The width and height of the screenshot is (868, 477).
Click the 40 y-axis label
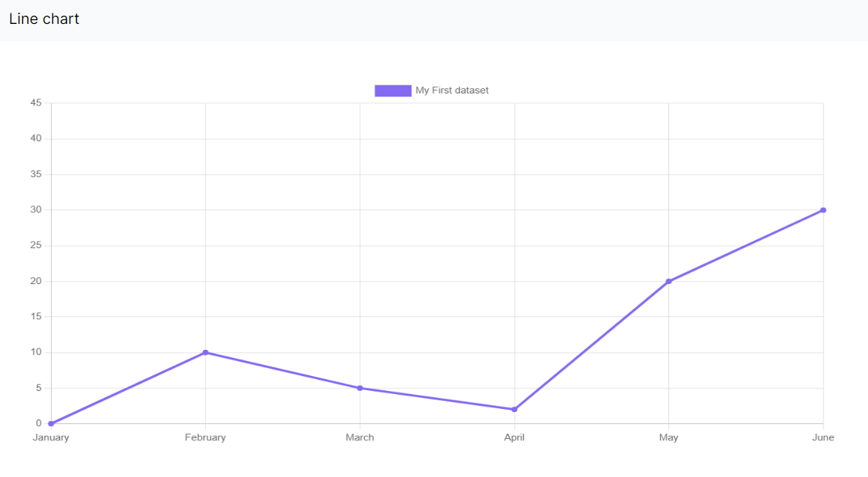click(36, 138)
